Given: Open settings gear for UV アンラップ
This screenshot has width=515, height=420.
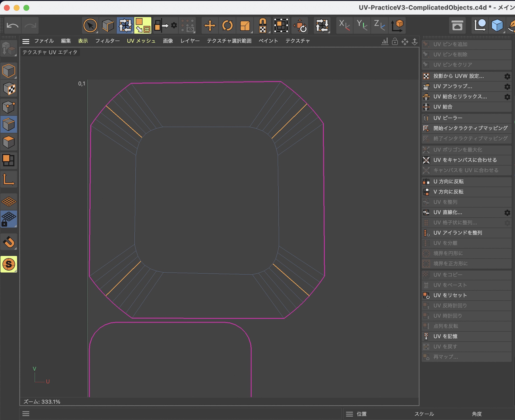Looking at the screenshot, I should coord(507,87).
